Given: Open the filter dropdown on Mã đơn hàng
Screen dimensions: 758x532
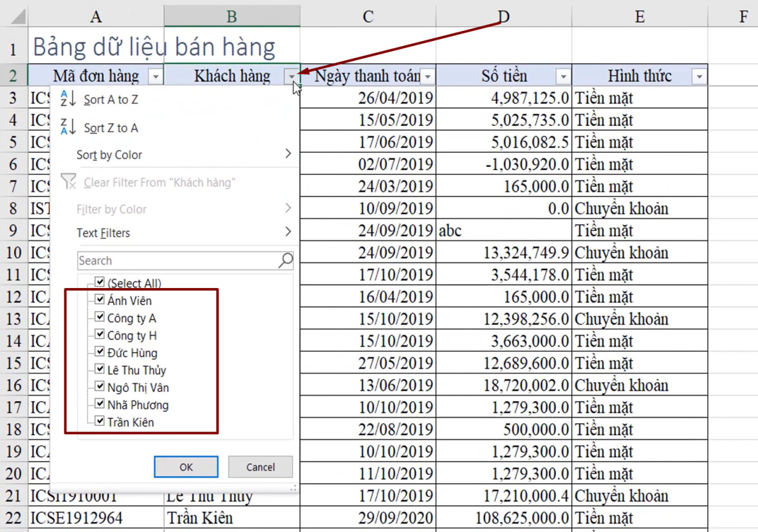Looking at the screenshot, I should point(155,75).
